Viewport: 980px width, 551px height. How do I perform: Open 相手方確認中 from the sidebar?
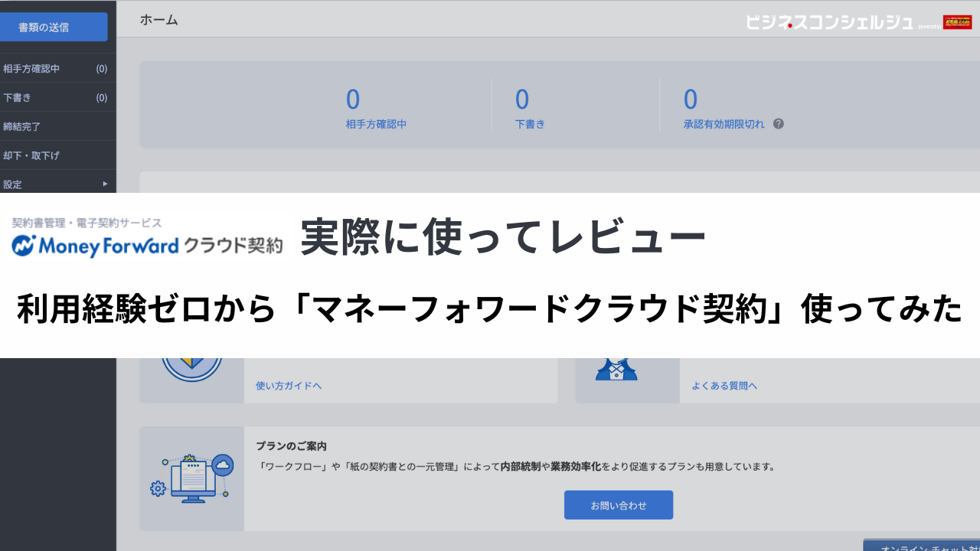(x=54, y=68)
